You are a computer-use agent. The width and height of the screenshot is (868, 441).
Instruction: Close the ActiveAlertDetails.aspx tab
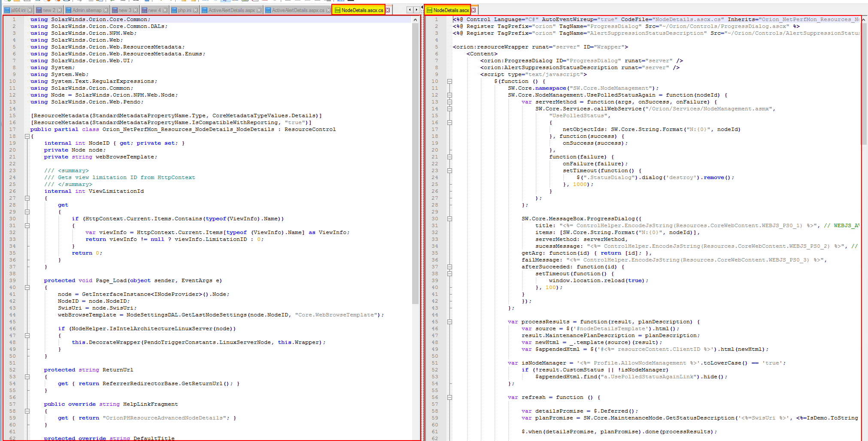click(259, 10)
